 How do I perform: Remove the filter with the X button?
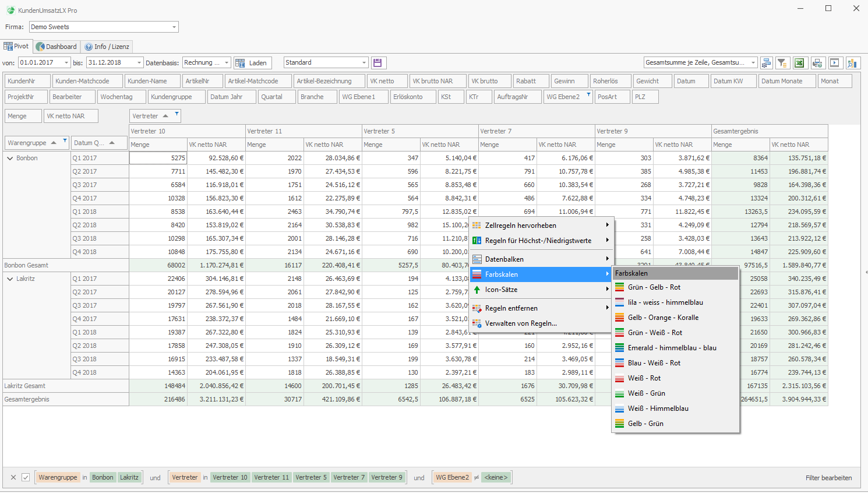[x=13, y=477]
